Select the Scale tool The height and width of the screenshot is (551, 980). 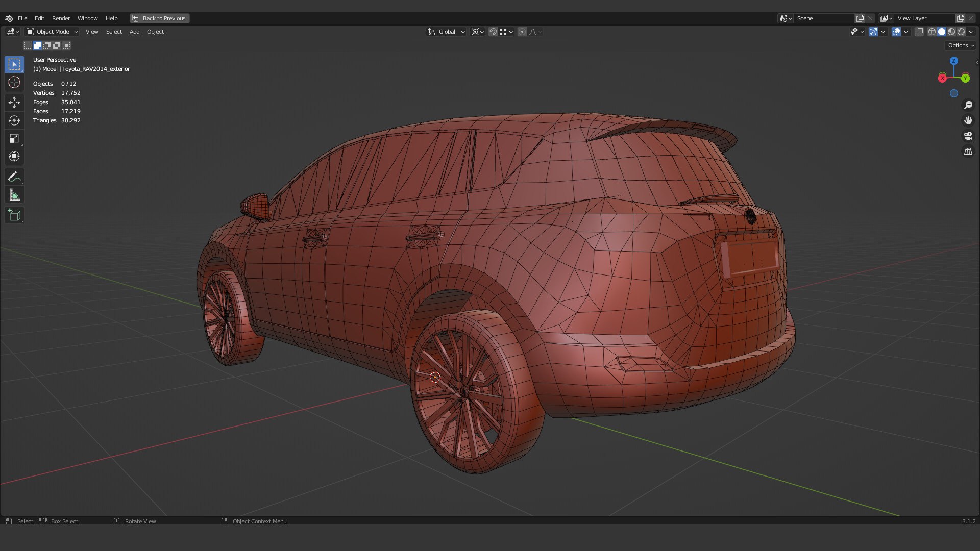click(x=14, y=138)
